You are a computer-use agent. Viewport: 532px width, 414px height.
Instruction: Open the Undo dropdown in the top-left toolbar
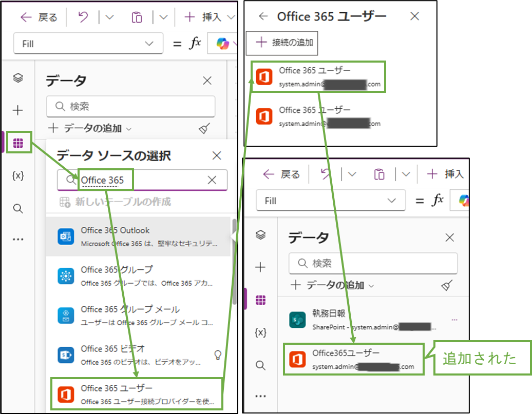pyautogui.click(x=109, y=17)
